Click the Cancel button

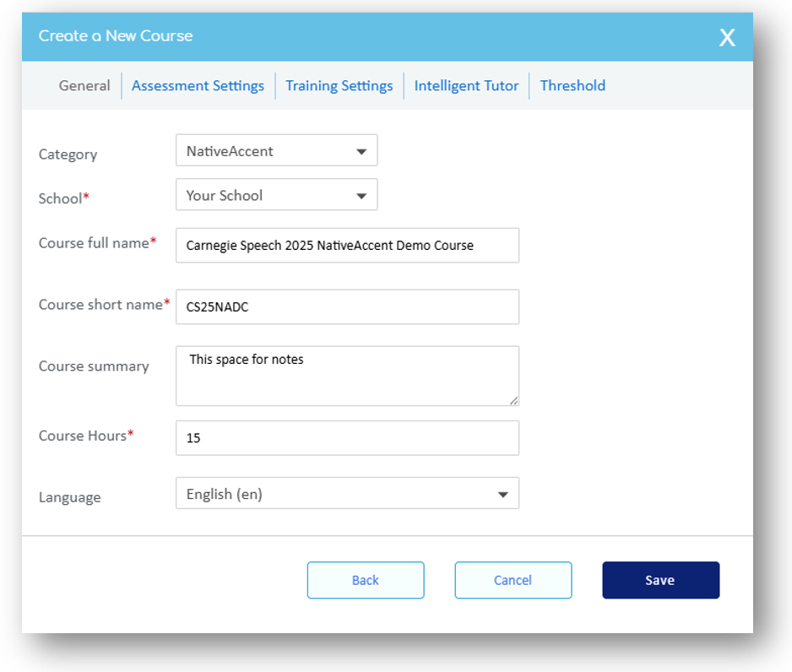pyautogui.click(x=513, y=580)
